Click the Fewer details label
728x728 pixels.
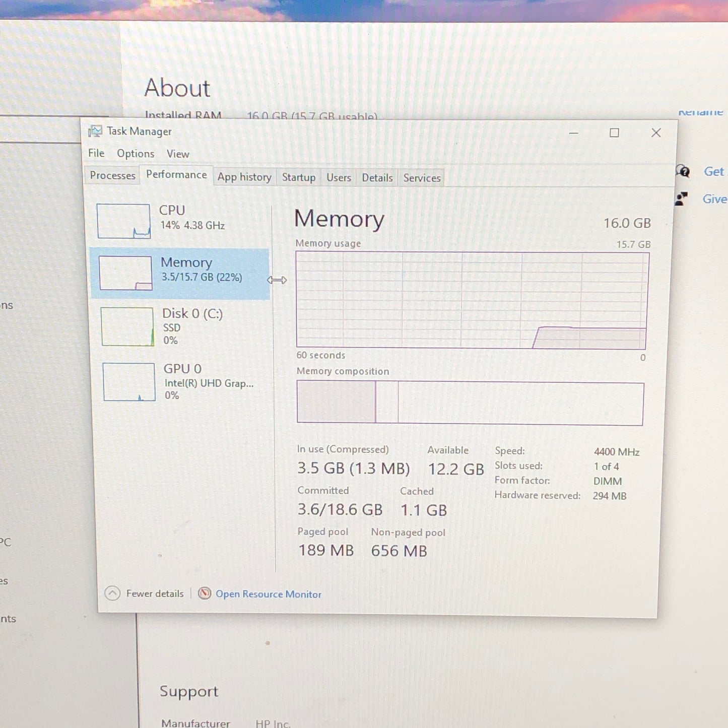[x=155, y=593]
